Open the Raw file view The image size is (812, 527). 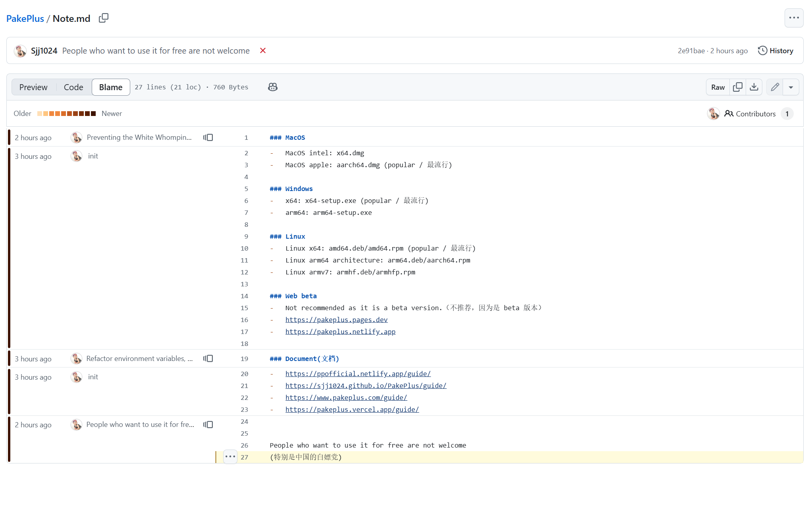coord(717,87)
